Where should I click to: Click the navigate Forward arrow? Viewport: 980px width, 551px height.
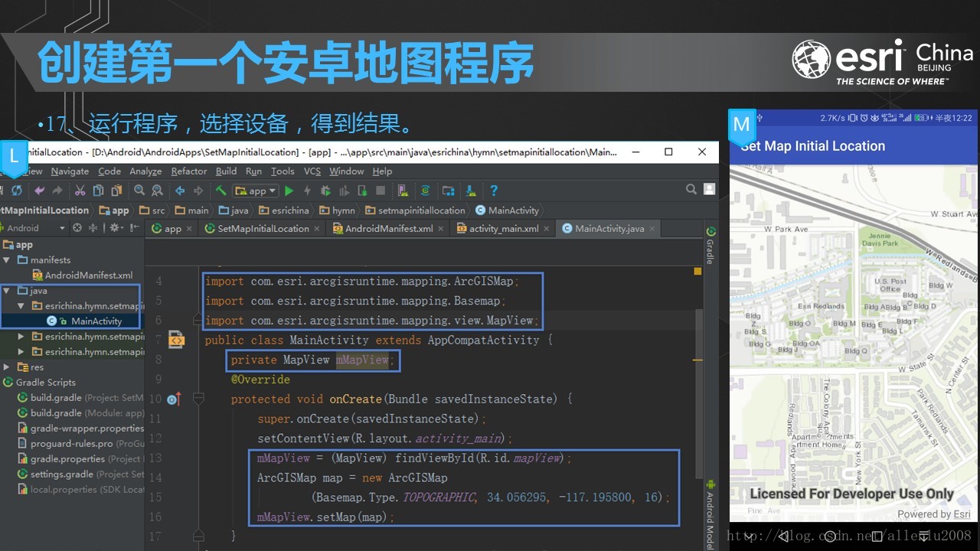point(198,191)
